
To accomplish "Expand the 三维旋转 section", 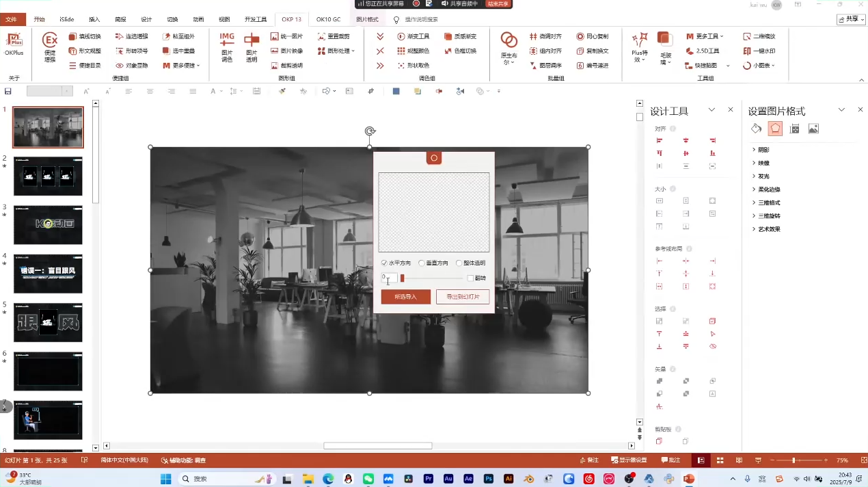I will click(x=769, y=216).
